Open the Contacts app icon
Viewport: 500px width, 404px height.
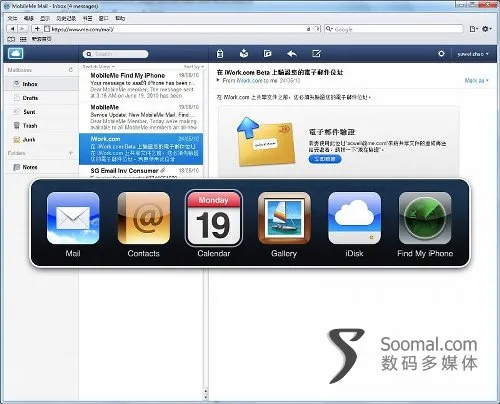[144, 218]
